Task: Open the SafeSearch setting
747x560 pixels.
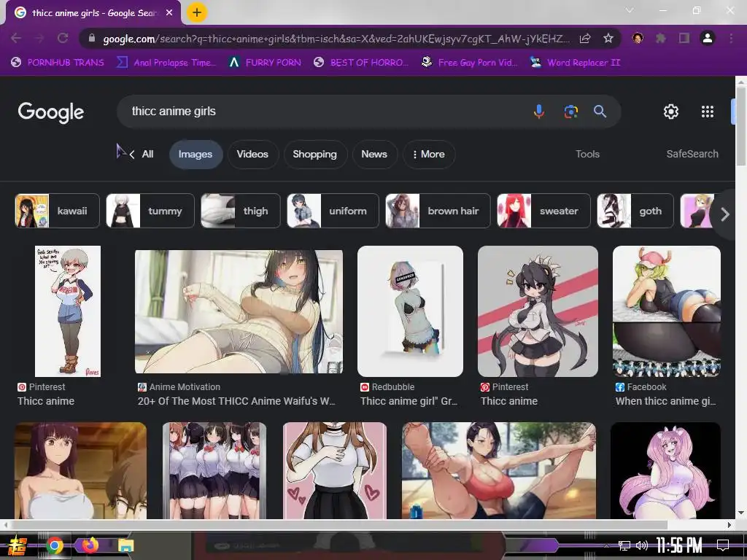Action: pyautogui.click(x=692, y=155)
